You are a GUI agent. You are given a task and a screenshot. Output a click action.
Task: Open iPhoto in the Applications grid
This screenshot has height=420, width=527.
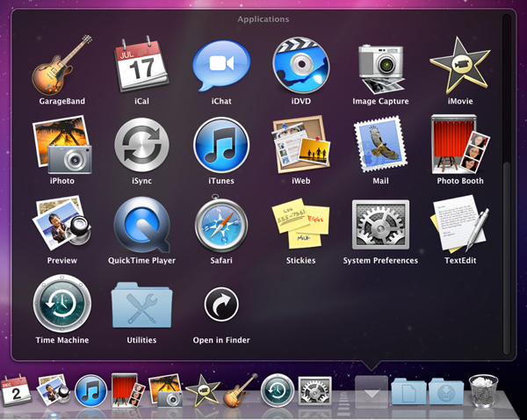tap(61, 145)
